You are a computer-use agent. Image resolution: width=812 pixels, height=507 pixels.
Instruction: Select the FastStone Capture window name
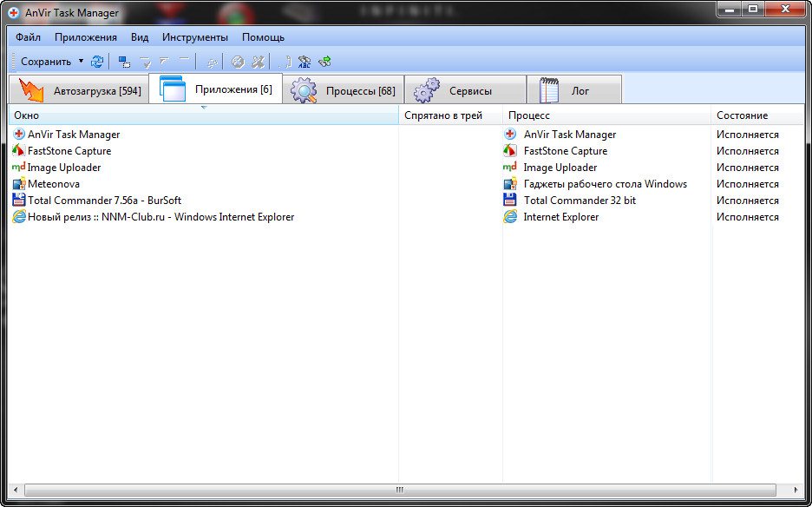tap(69, 151)
